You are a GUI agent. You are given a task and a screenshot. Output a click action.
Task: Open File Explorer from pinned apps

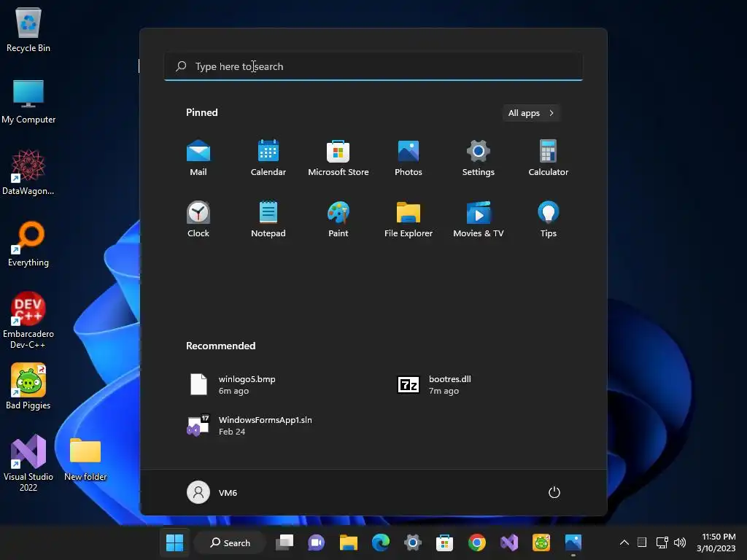[x=409, y=219]
